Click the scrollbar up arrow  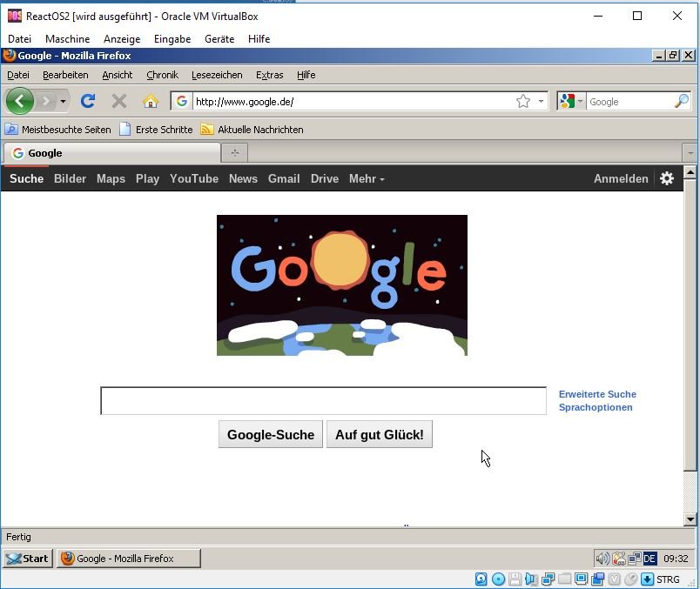pyautogui.click(x=690, y=171)
